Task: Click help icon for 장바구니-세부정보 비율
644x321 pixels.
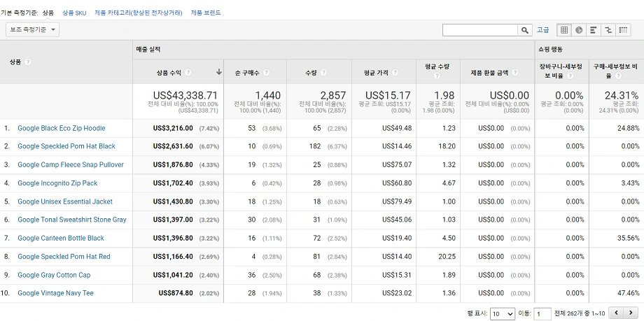Action: (x=570, y=76)
